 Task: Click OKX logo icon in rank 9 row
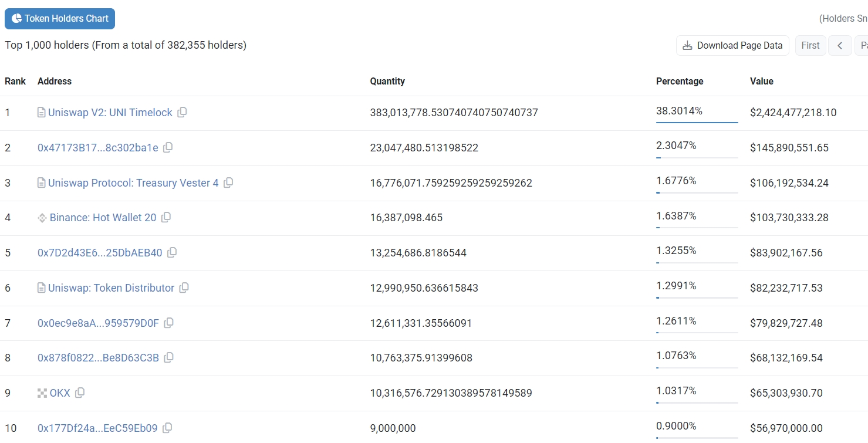(42, 393)
